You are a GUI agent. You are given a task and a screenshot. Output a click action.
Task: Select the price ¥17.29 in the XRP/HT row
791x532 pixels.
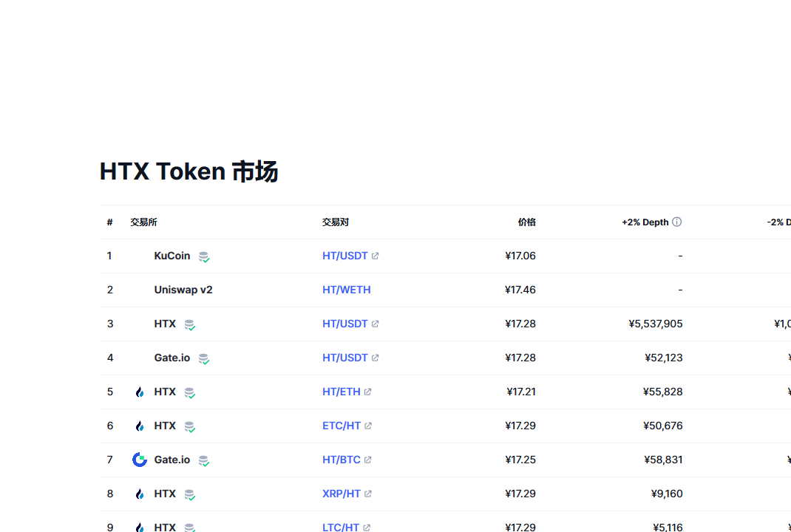[x=520, y=494]
